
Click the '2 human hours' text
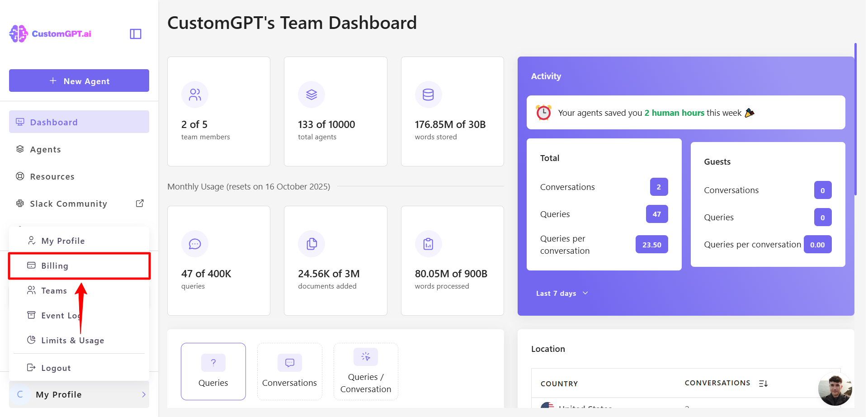click(x=675, y=113)
